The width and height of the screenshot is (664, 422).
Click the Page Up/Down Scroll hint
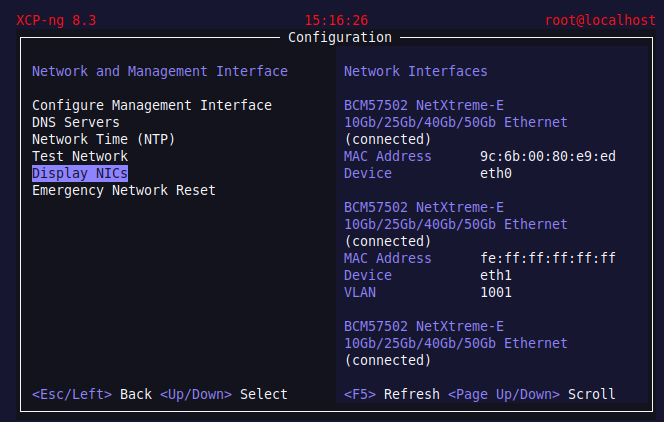[x=531, y=394]
